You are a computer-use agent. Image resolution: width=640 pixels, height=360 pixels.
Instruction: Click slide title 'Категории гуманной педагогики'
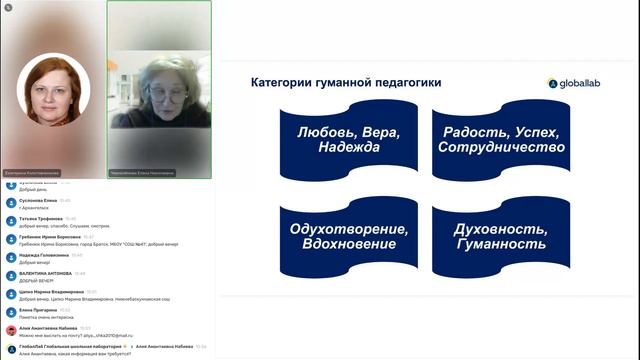point(346,82)
